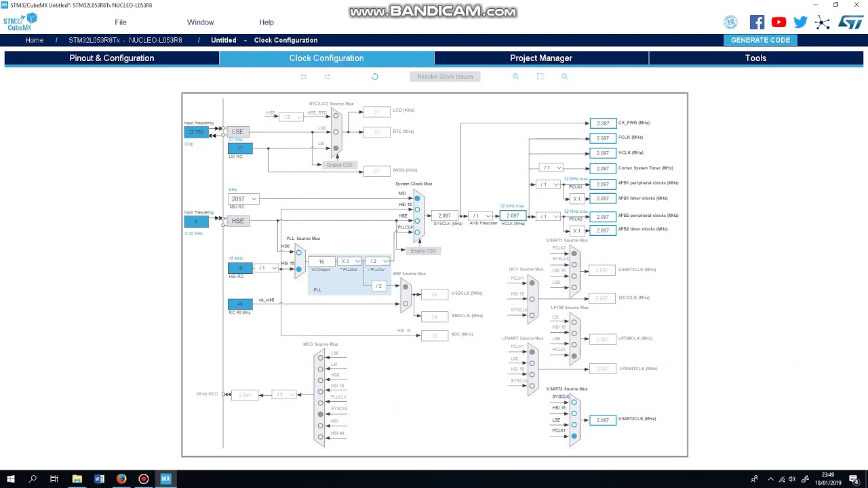Fit clock diagram to window icon
Viewport: 868px width, 488px height.
pyautogui.click(x=540, y=77)
